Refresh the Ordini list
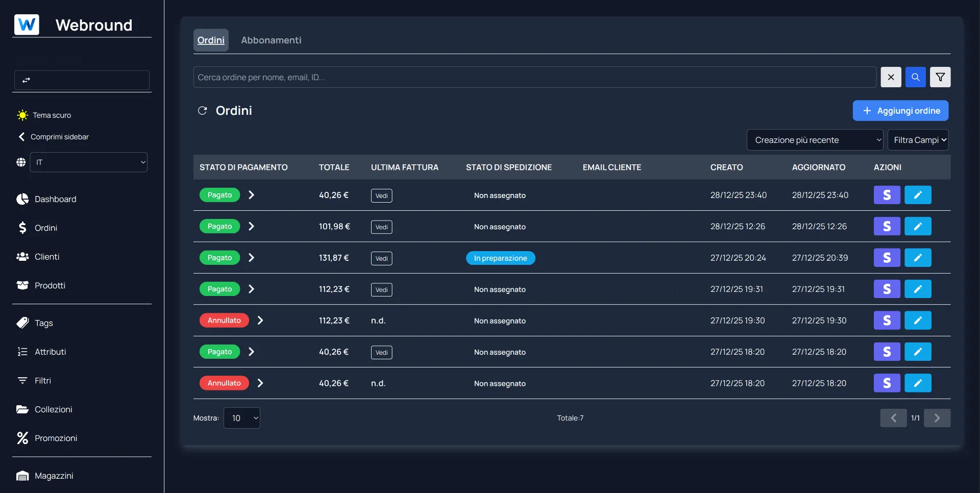 (x=203, y=110)
